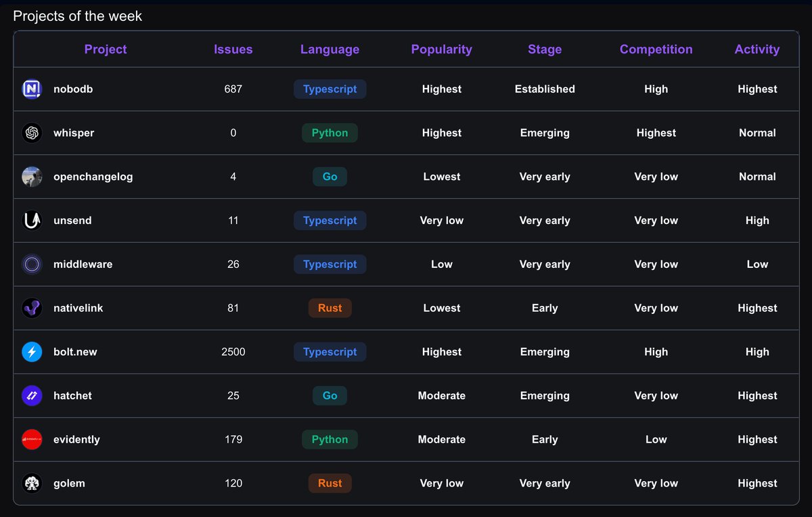Click the 'Projects of the week' heading
The width and height of the screenshot is (812, 517).
(78, 16)
